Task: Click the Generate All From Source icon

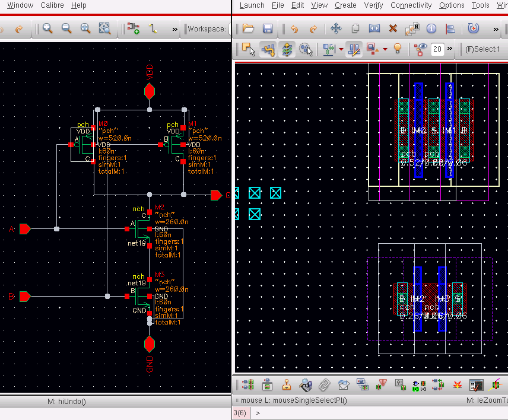Action: coord(248,384)
